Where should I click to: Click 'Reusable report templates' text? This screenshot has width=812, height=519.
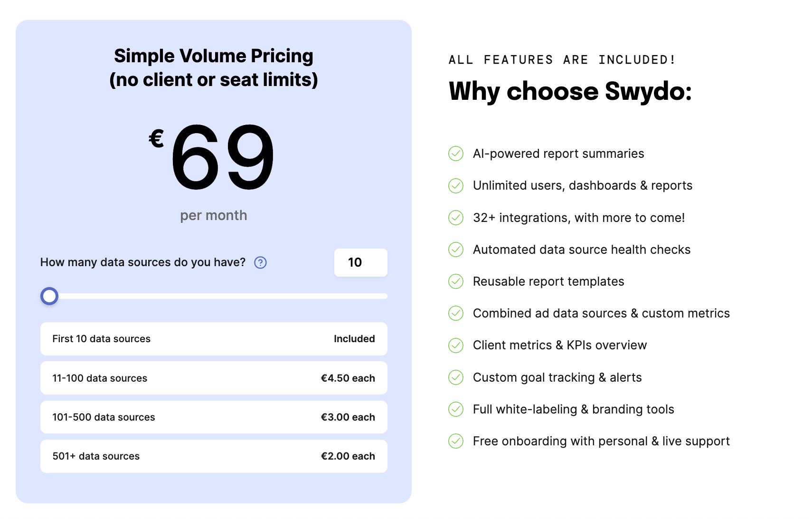click(548, 281)
